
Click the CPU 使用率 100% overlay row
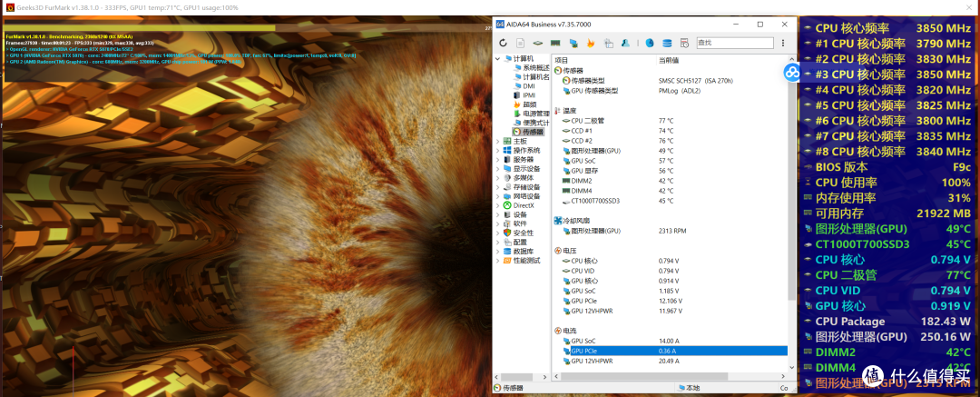[888, 183]
